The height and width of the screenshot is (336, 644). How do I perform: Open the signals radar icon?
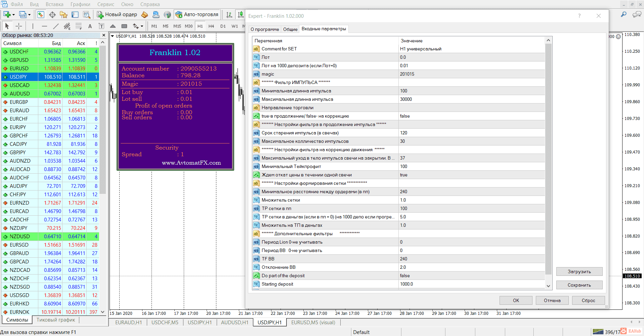(167, 14)
